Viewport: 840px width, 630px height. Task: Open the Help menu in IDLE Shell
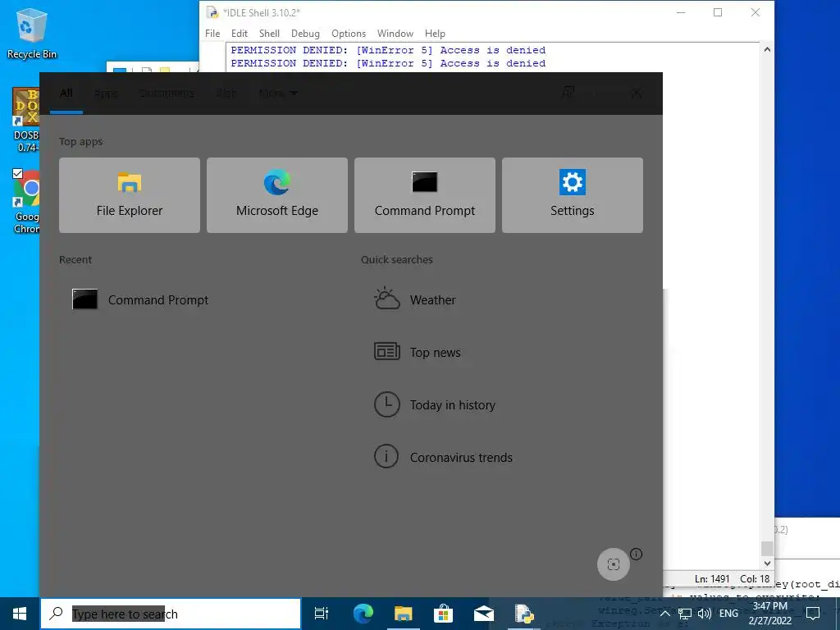point(435,33)
